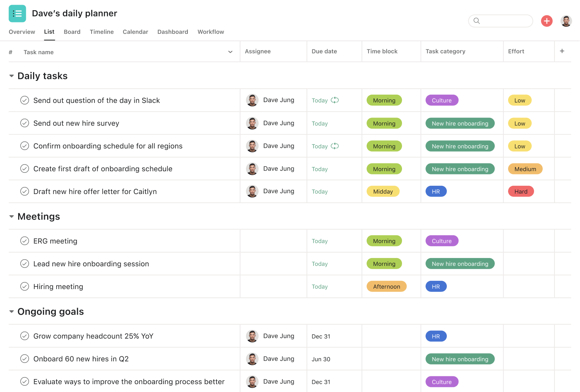Switch to the Board tab
The height and width of the screenshot is (392, 580).
click(x=72, y=32)
